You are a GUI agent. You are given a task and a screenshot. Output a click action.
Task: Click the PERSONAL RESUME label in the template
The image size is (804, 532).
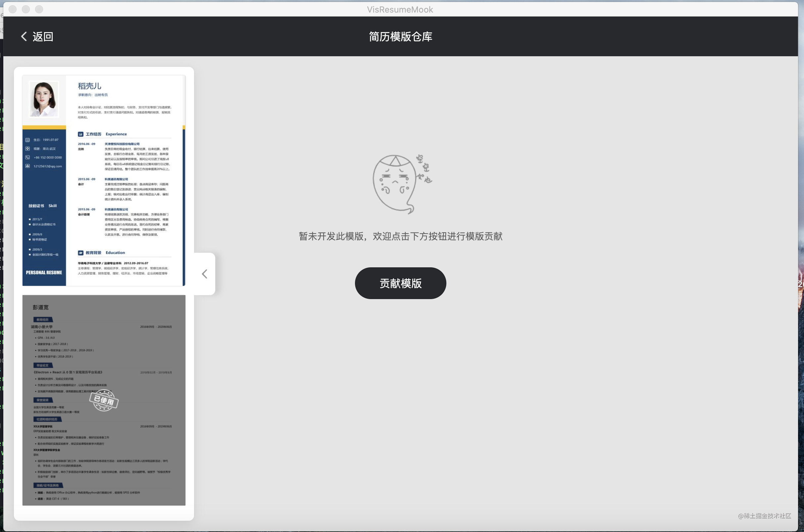point(44,272)
